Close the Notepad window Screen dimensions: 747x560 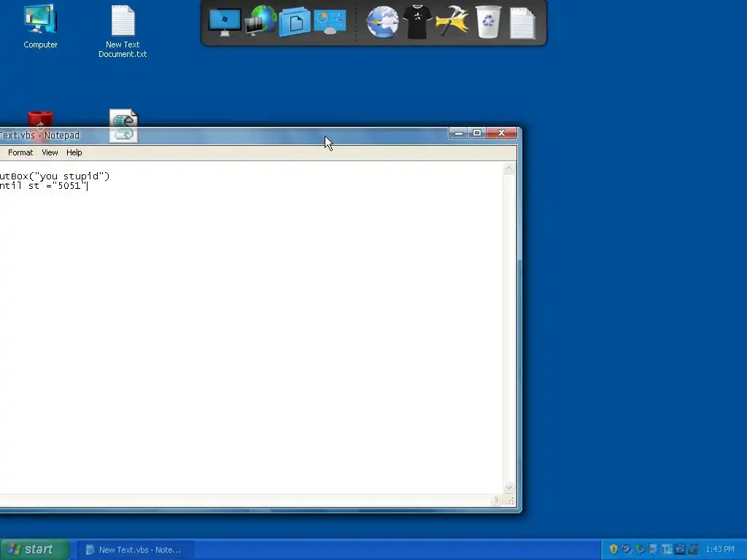tap(501, 133)
